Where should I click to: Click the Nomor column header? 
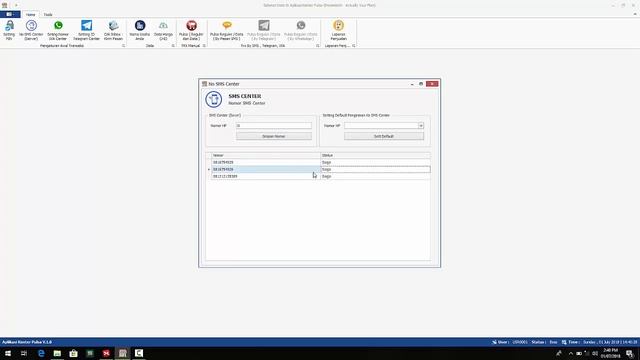coord(266,156)
